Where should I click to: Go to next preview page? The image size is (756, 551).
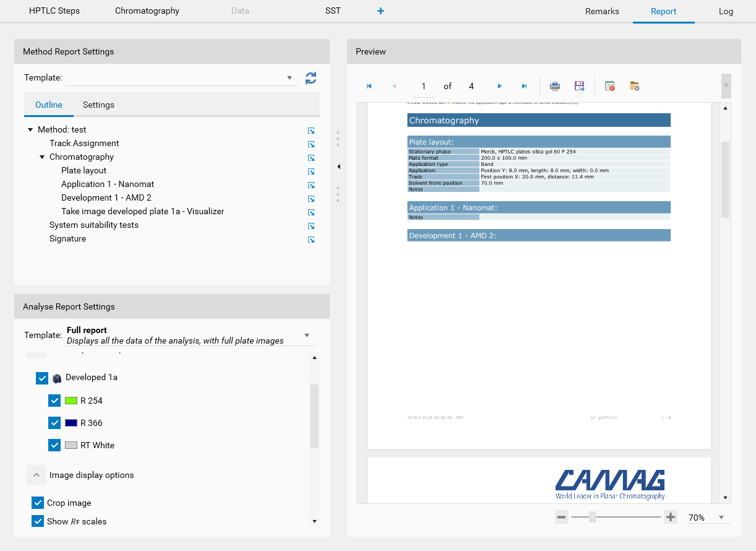499,86
